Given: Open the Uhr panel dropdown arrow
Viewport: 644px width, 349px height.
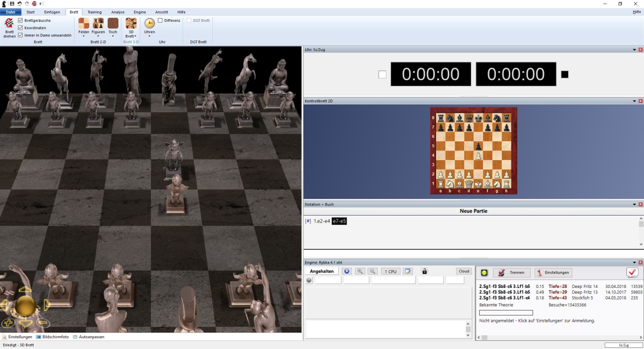Looking at the screenshot, I should [634, 50].
